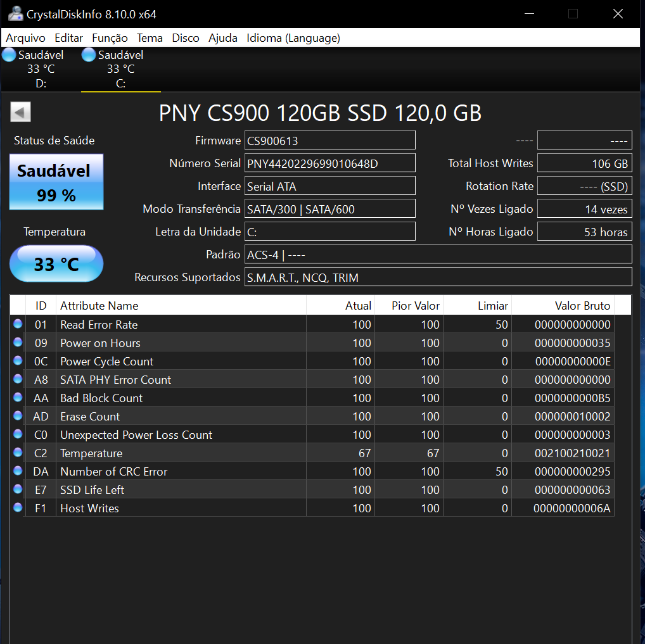Click the Limiar column header
The image size is (645, 644).
pos(477,306)
